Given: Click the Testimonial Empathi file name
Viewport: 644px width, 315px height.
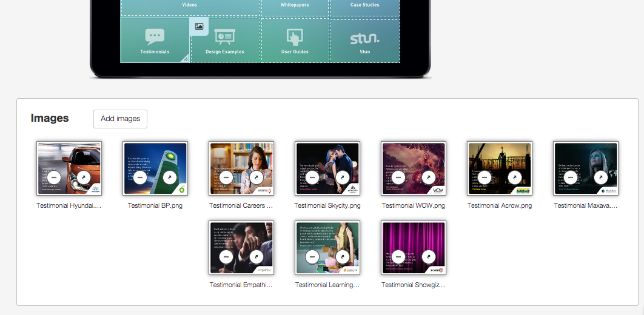Looking at the screenshot, I should click(241, 285).
